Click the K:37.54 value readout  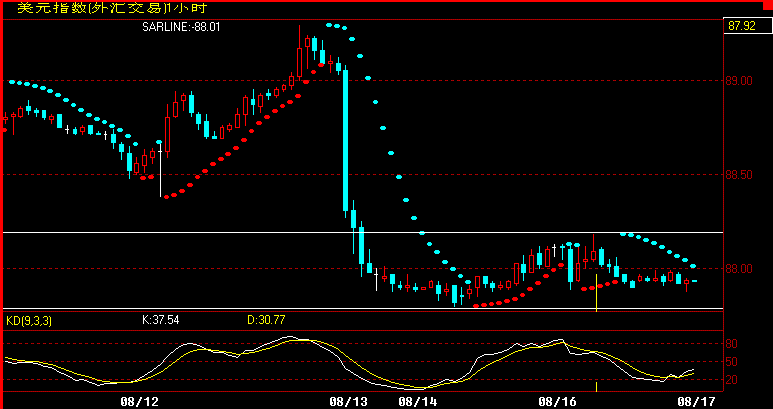161,320
